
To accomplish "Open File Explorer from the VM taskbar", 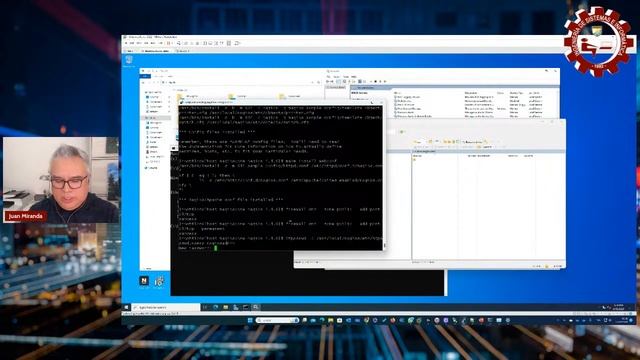I will click(x=225, y=307).
